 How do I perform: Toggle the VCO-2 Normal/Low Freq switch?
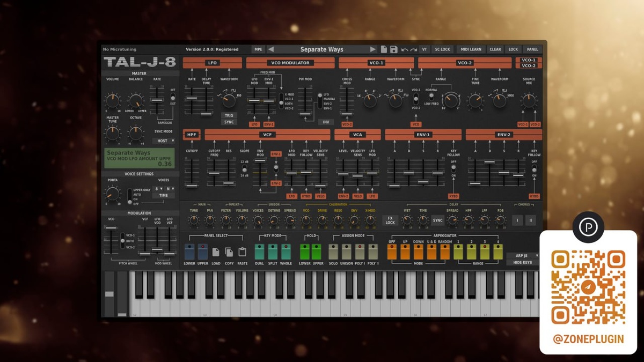coord(431,97)
